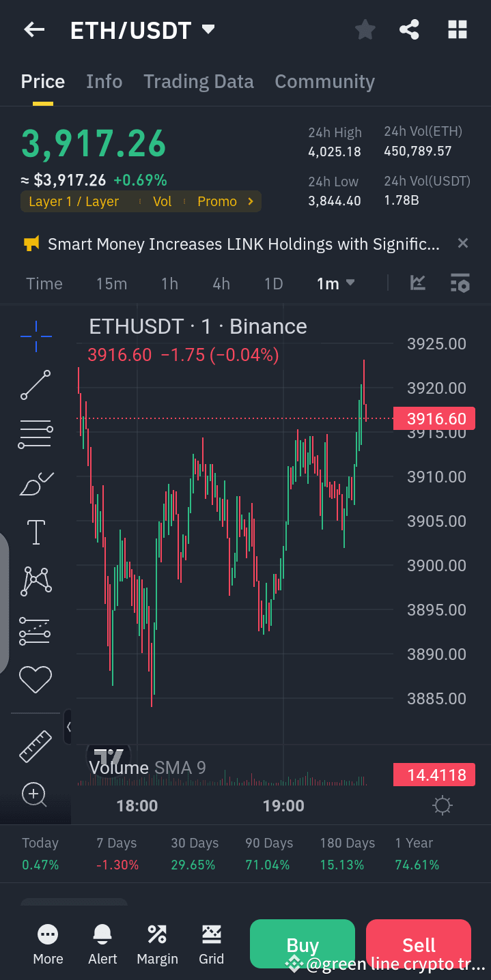Open price alerts via the Alert bell
491x980 pixels.
coord(102,945)
